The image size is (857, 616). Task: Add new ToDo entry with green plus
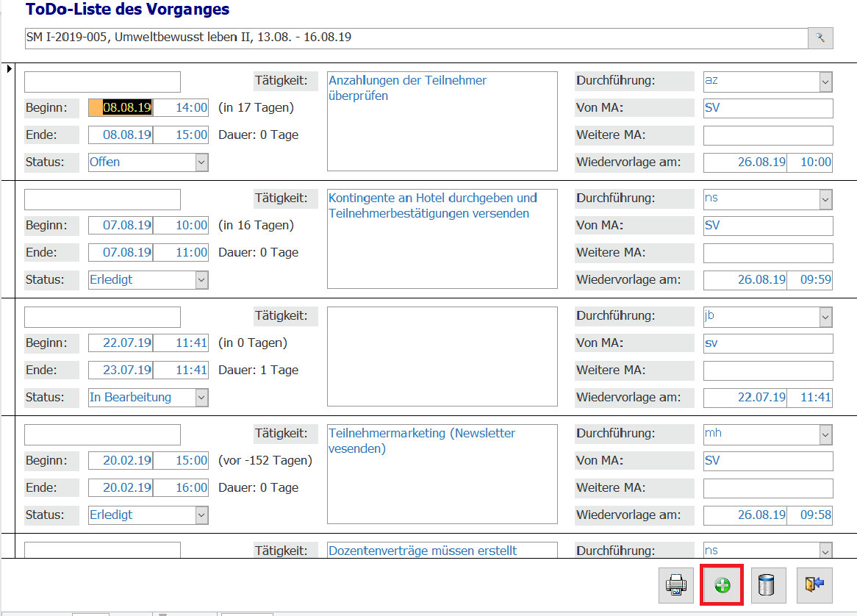pyautogui.click(x=722, y=585)
